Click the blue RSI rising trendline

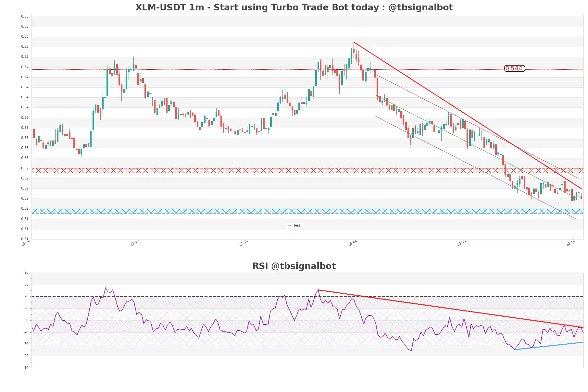549,346
